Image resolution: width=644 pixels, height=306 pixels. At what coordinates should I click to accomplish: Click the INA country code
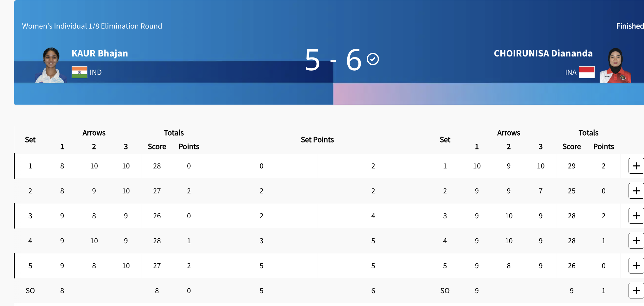pyautogui.click(x=571, y=72)
